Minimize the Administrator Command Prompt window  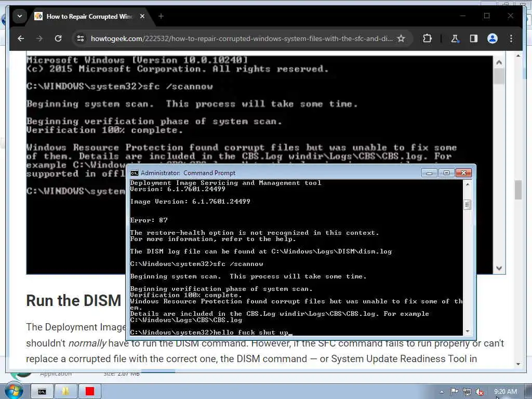pyautogui.click(x=429, y=172)
